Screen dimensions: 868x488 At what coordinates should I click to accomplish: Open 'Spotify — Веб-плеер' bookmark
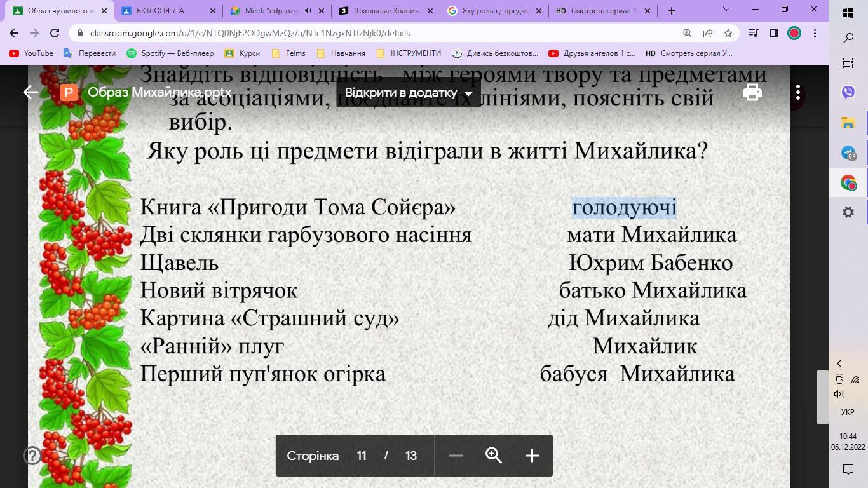170,53
